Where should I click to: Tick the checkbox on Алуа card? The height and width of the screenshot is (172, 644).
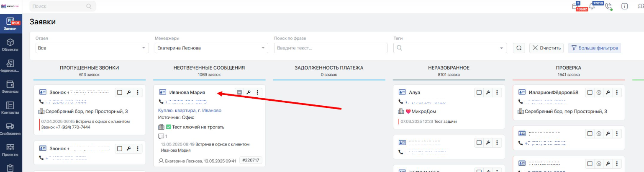(x=479, y=92)
